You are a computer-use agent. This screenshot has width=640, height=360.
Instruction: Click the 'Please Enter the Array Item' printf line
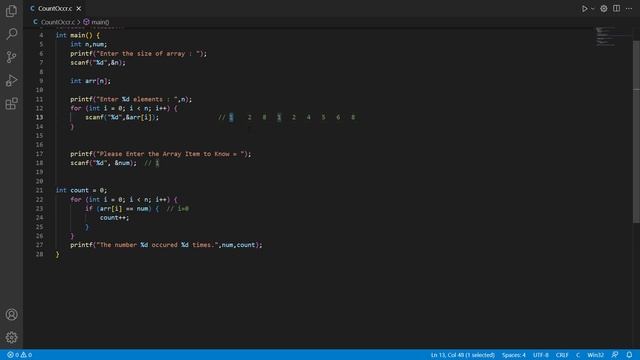(160, 154)
